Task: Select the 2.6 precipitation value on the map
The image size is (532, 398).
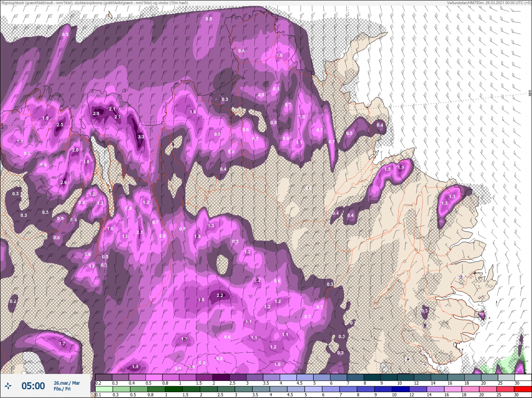Action: (64, 182)
